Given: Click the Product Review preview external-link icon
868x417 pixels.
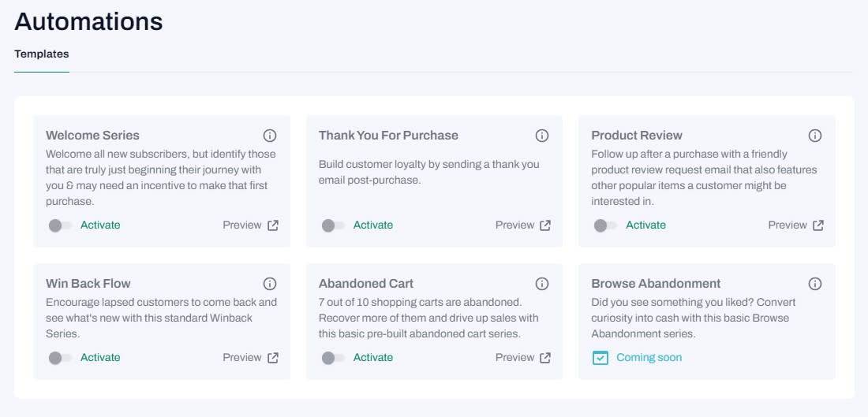Looking at the screenshot, I should [818, 225].
